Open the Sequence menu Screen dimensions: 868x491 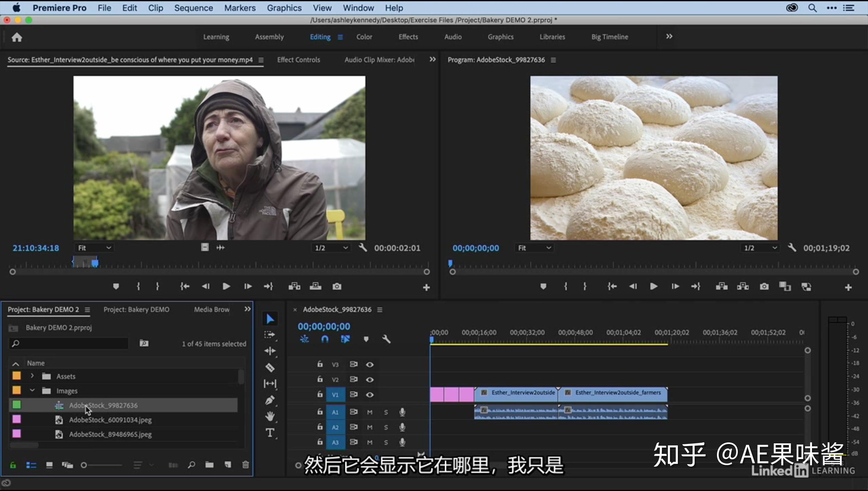click(x=193, y=8)
